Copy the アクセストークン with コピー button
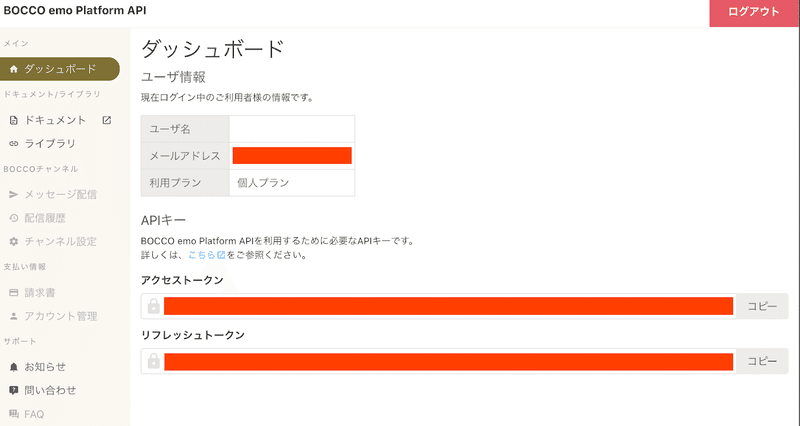Image resolution: width=800 pixels, height=426 pixels. (x=762, y=306)
